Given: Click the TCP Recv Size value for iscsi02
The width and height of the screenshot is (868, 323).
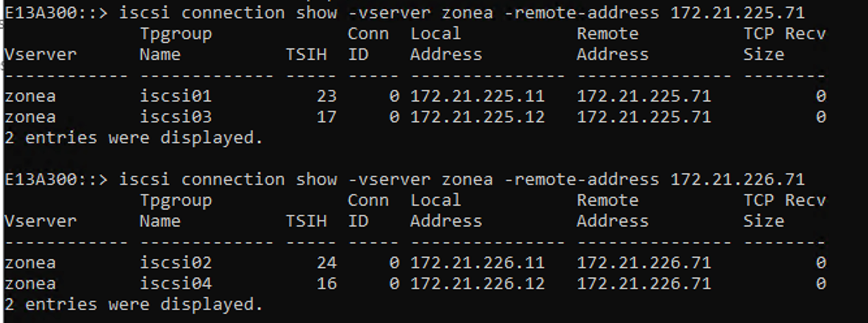Looking at the screenshot, I should (x=821, y=263).
